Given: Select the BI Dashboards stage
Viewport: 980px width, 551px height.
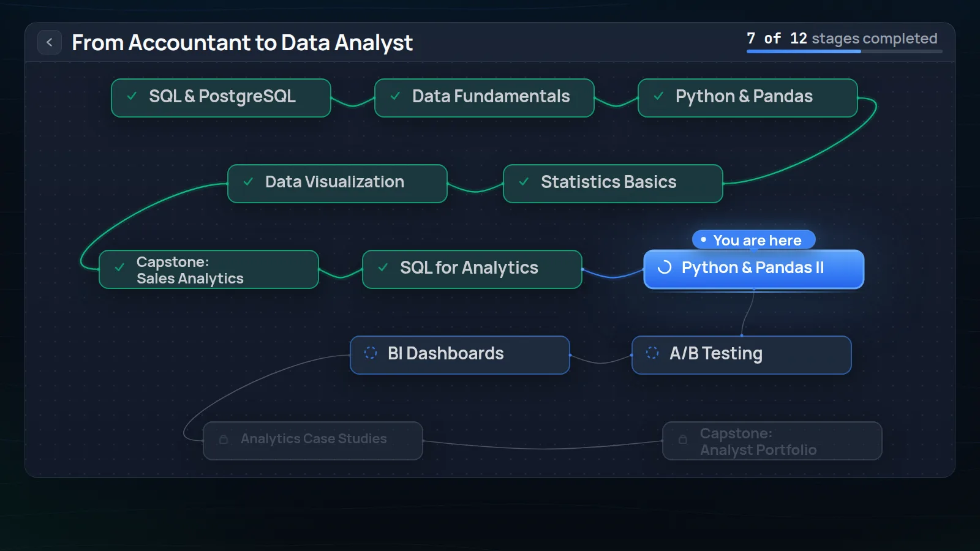Looking at the screenshot, I should [460, 355].
